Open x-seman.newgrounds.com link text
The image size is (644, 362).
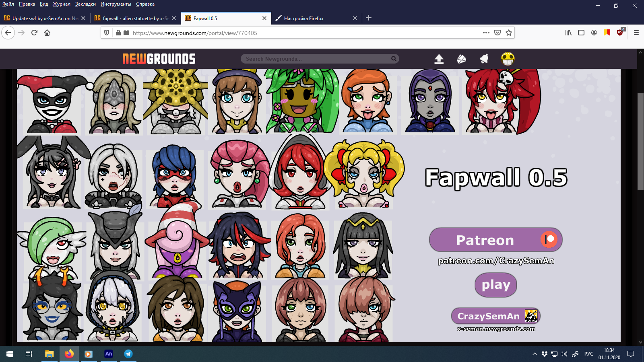pos(496,329)
